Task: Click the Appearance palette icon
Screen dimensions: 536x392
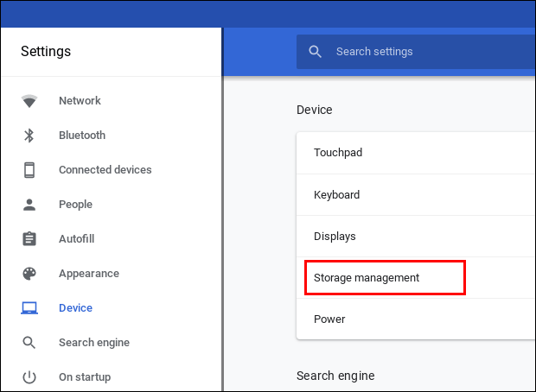Action: 29,274
